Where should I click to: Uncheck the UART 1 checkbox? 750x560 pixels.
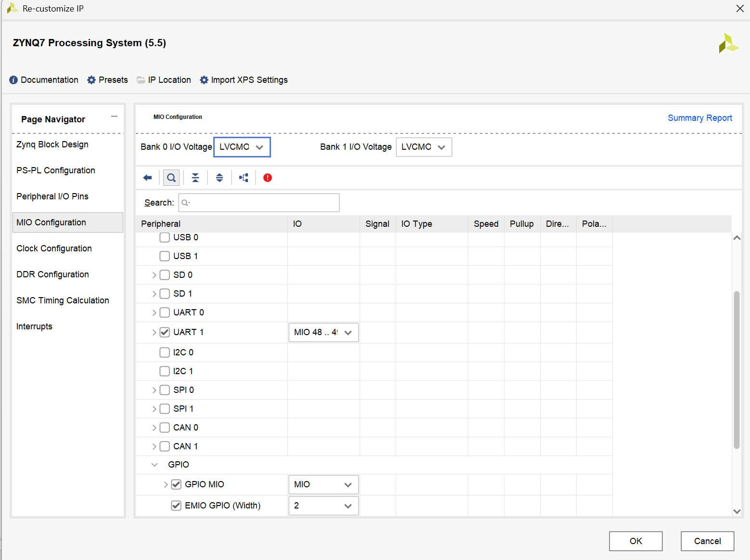click(x=165, y=332)
